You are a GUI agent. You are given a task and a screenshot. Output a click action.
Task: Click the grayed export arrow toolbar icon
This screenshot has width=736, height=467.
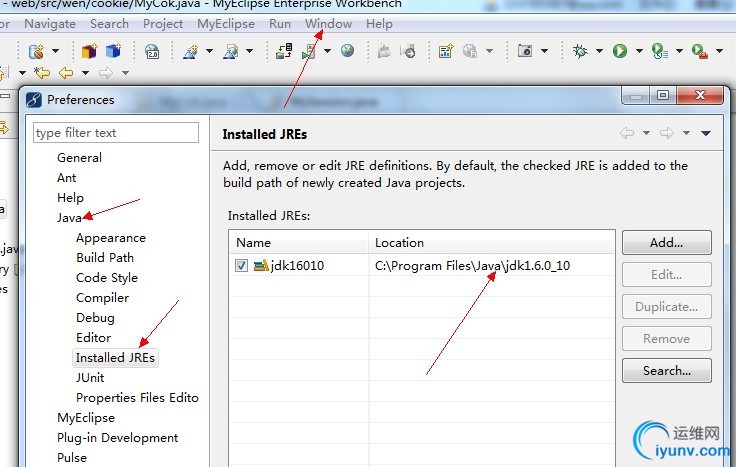tap(408, 51)
